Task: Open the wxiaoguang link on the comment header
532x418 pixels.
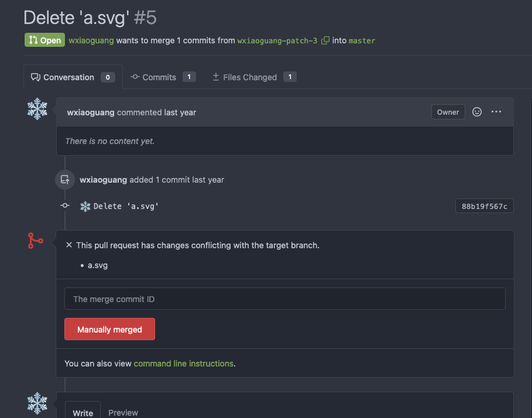Action: point(91,112)
